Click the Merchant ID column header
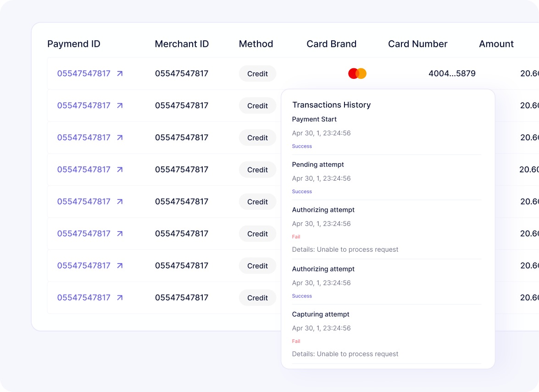The width and height of the screenshot is (539, 392). click(182, 44)
